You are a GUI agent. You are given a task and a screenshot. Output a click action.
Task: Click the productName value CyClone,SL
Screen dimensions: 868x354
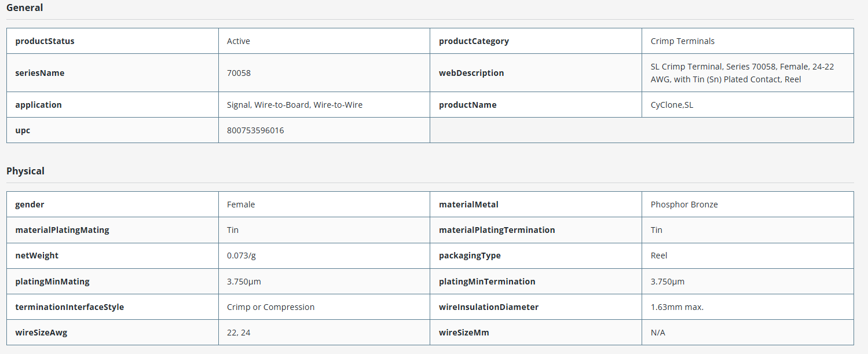click(x=672, y=105)
